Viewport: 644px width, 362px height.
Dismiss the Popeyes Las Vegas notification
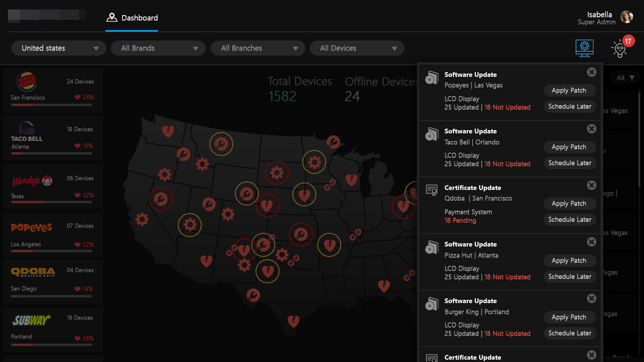pyautogui.click(x=591, y=72)
